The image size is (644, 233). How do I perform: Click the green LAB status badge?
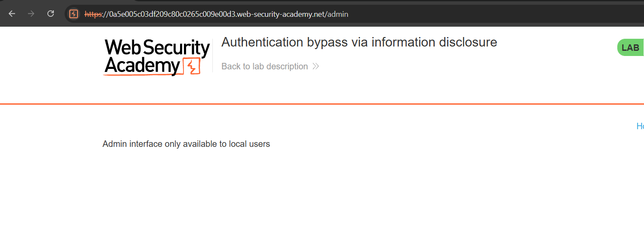tap(630, 48)
